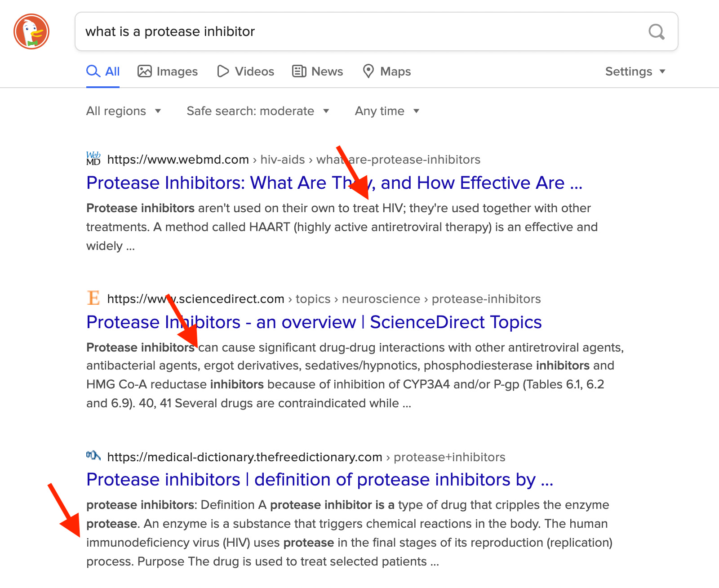Open the Safe search: moderate dropdown

tap(258, 111)
